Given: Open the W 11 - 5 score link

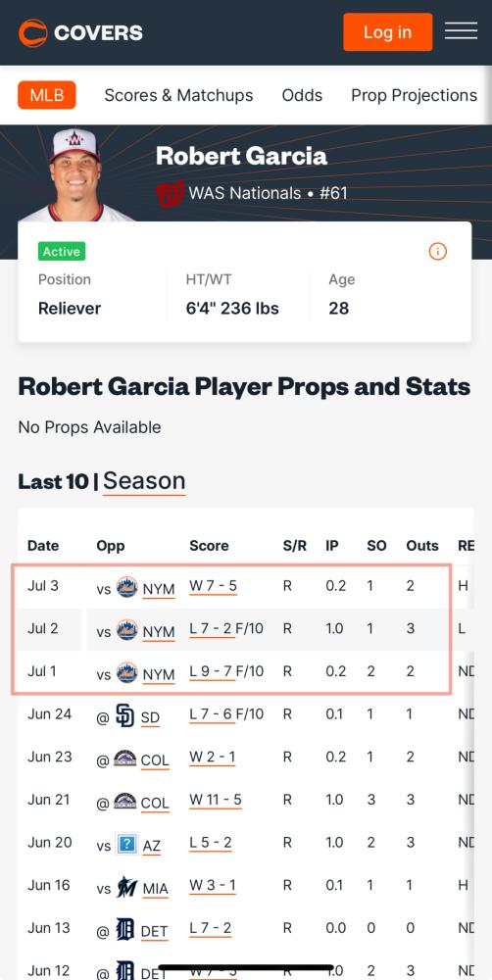Looking at the screenshot, I should click(x=216, y=800).
